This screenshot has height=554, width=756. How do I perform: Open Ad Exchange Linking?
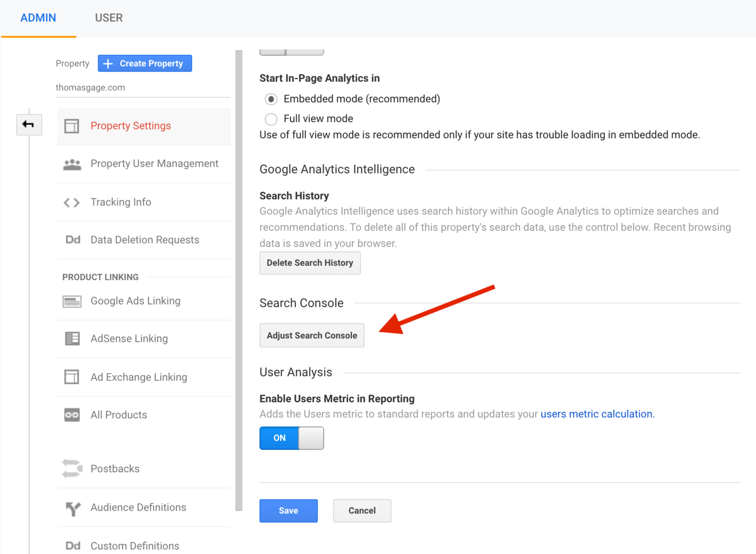pos(144,377)
